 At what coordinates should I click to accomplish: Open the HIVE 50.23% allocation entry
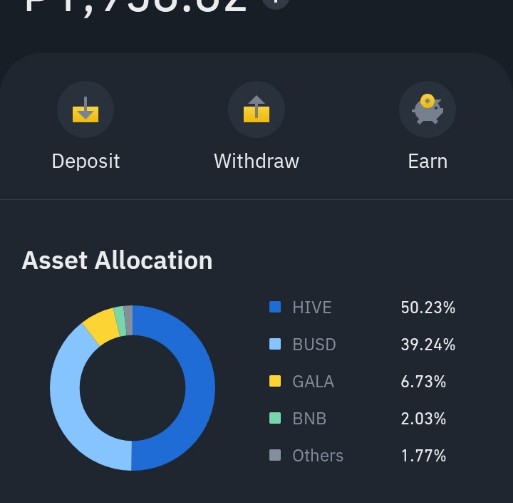coord(362,307)
